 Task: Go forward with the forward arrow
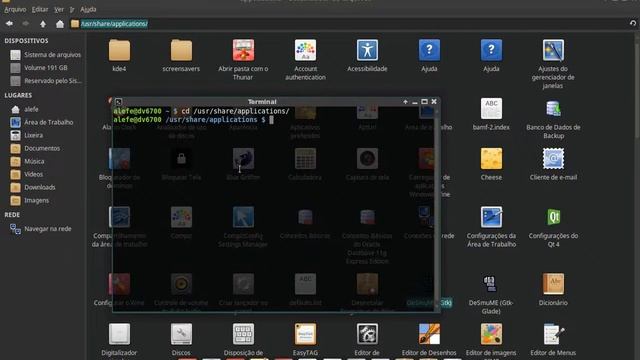point(26,24)
